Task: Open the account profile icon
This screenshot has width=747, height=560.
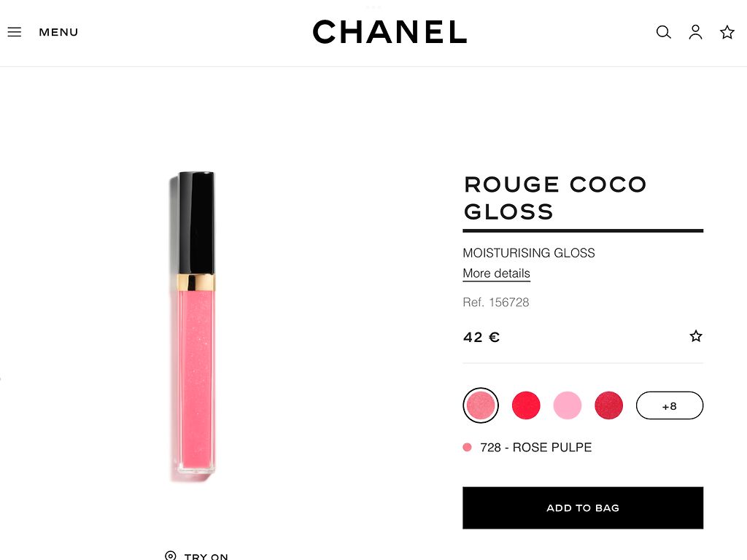Action: coord(695,32)
